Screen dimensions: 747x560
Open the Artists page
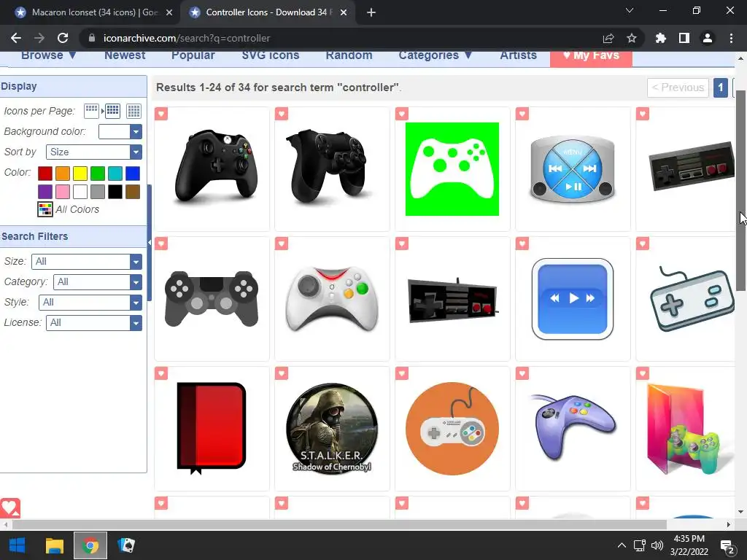click(x=519, y=55)
